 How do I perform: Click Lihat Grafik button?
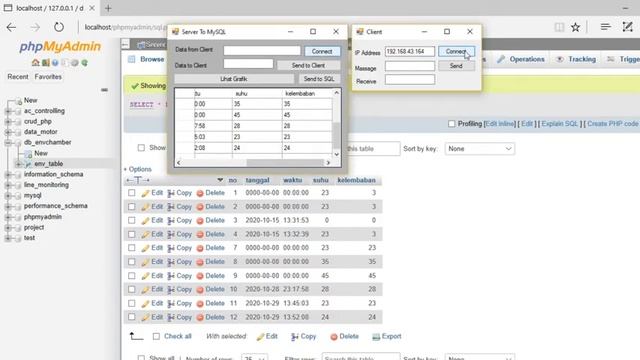pos(234,79)
